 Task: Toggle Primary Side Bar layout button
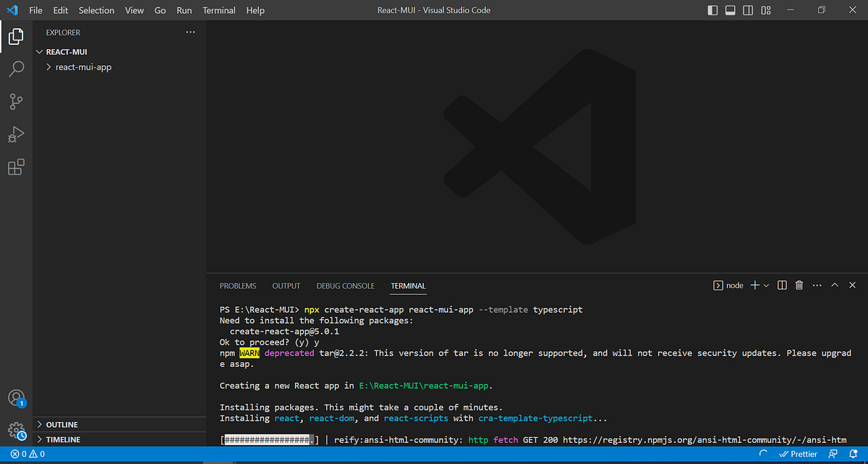click(713, 10)
